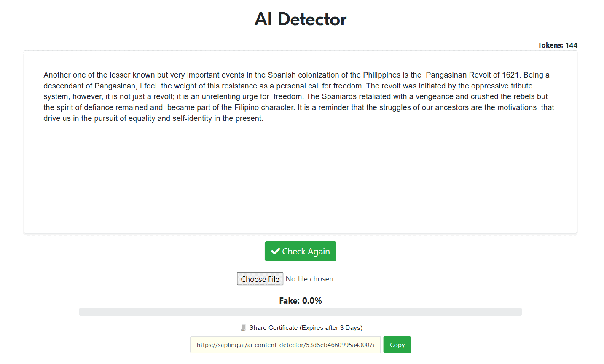Screen dimensions: 604x364
Task: Click inside the essay text area
Action: tap(301, 142)
